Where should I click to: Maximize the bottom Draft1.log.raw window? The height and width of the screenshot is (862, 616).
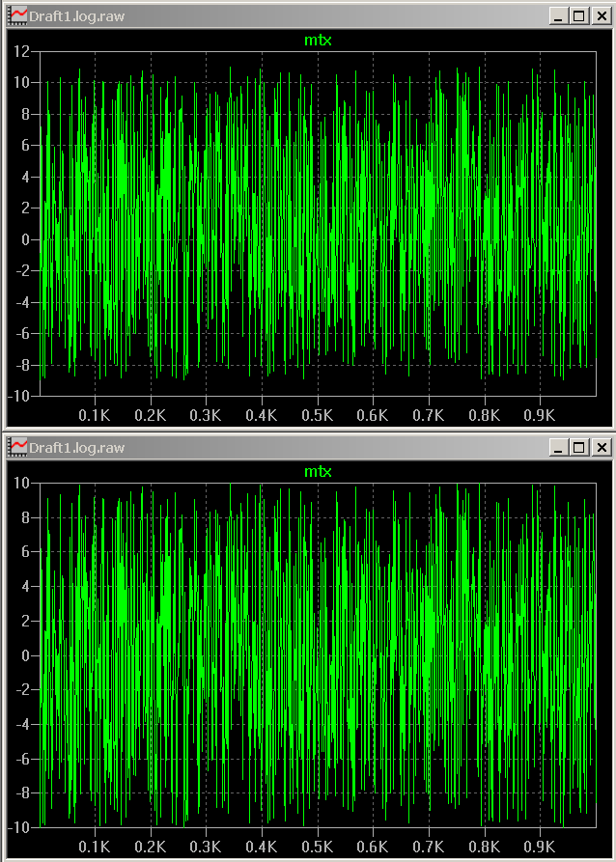[578, 447]
